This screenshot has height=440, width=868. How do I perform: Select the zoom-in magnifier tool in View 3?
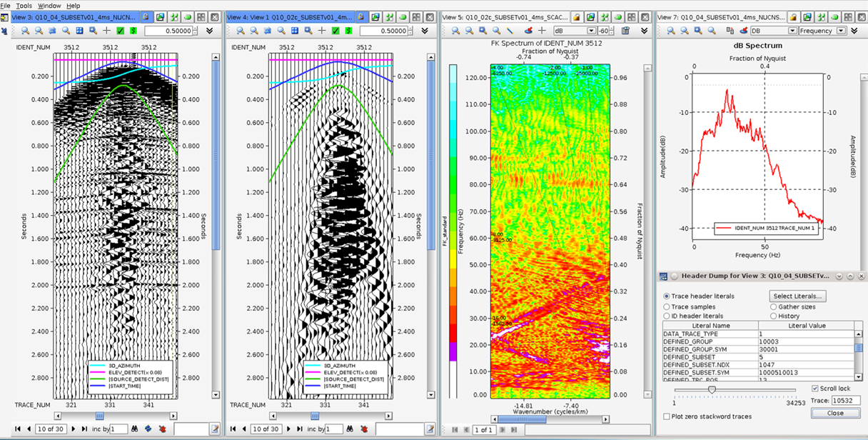click(24, 31)
